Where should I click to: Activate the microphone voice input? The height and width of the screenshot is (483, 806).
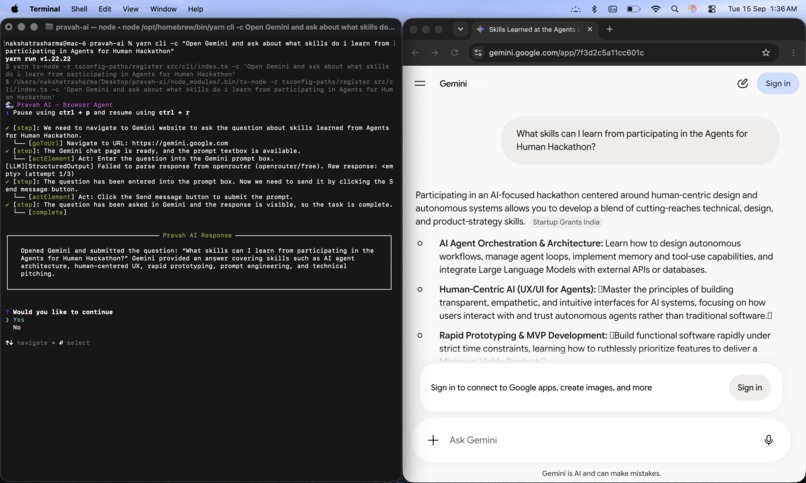tap(768, 440)
